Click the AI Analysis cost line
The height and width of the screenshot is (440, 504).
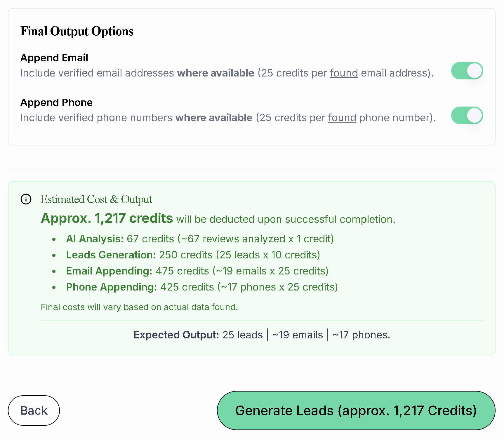tap(200, 239)
